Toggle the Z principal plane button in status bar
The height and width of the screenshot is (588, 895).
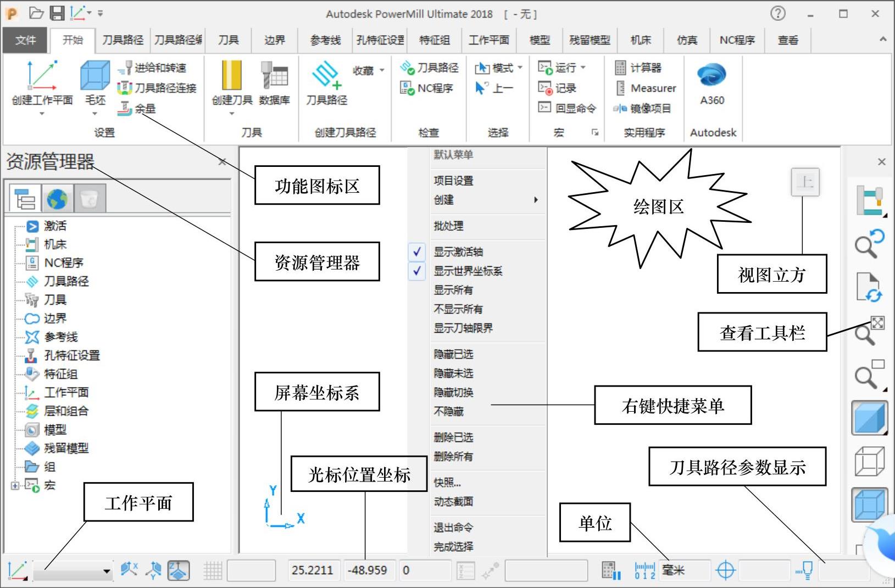(x=178, y=570)
